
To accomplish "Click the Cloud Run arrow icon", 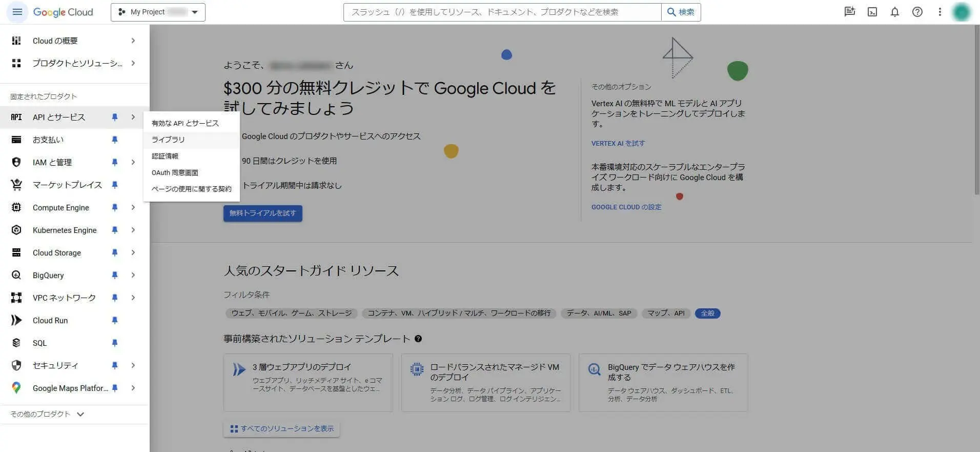I will coord(16,320).
